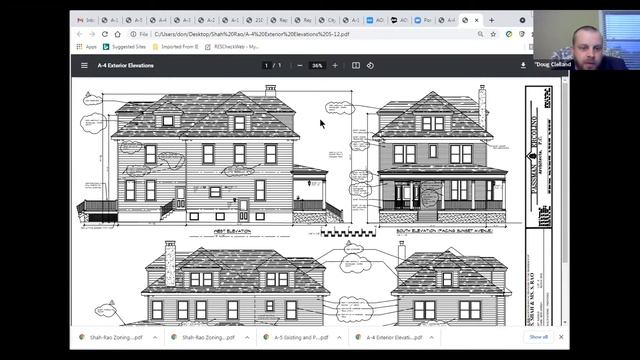640x360 pixels.
Task: Click the yellow-blue extension icon in toolbar
Action: click(x=509, y=34)
